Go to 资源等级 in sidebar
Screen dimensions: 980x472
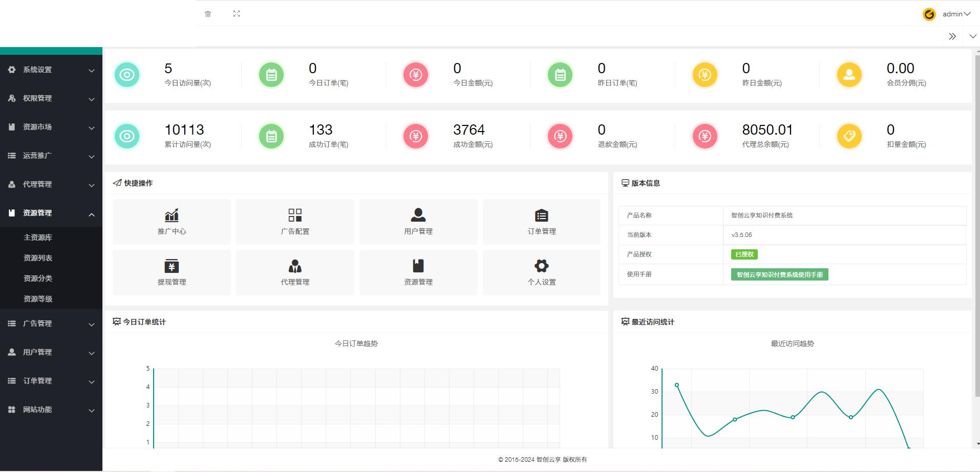point(38,299)
